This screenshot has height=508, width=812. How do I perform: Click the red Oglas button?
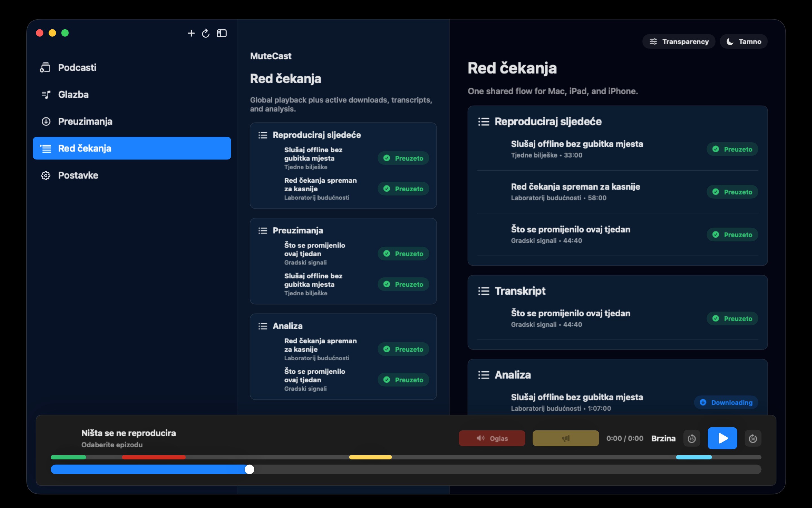(492, 438)
